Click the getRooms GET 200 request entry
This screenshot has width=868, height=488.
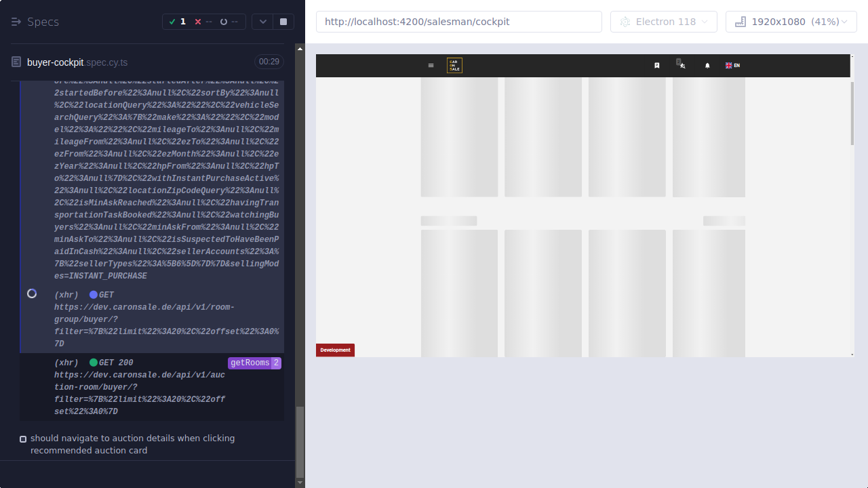[x=254, y=363]
